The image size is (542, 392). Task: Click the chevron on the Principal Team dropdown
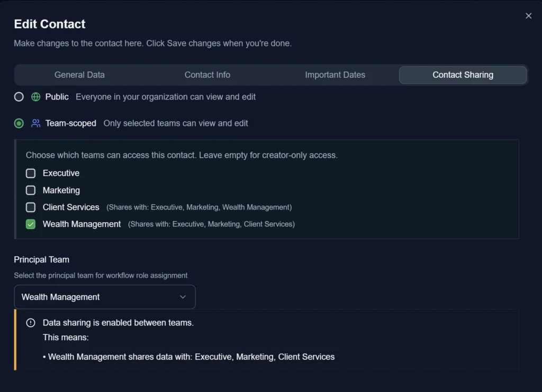183,297
